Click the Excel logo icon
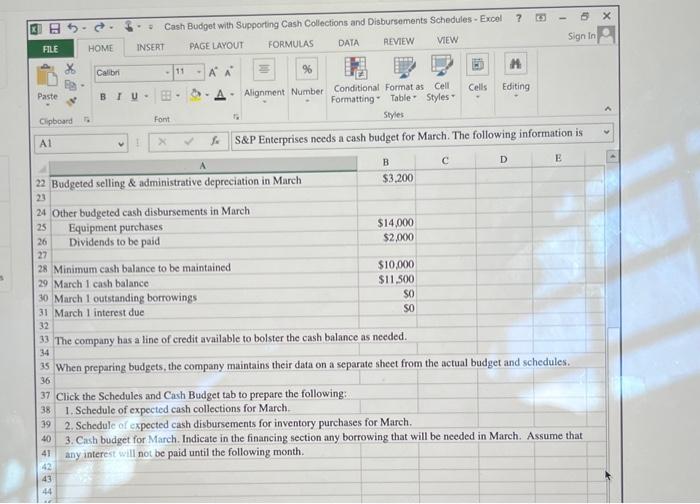Viewport: 700px width, 504px height. pyautogui.click(x=36, y=29)
